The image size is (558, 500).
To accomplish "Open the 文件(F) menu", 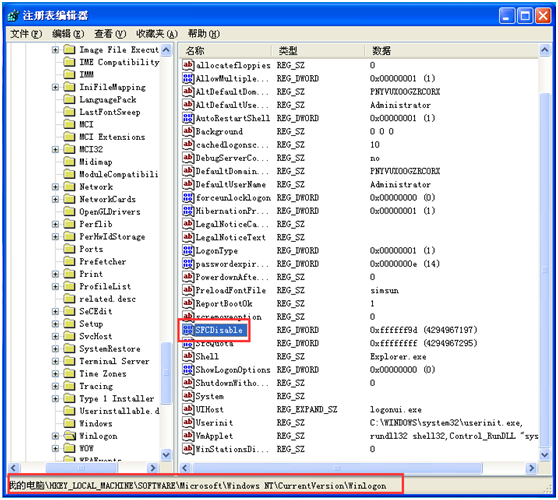I will (x=26, y=34).
